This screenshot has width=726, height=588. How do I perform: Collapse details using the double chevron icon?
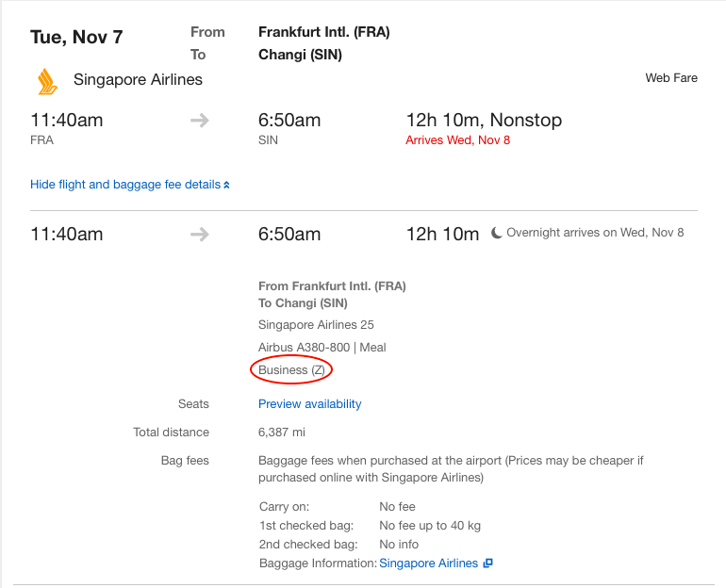coord(227,186)
